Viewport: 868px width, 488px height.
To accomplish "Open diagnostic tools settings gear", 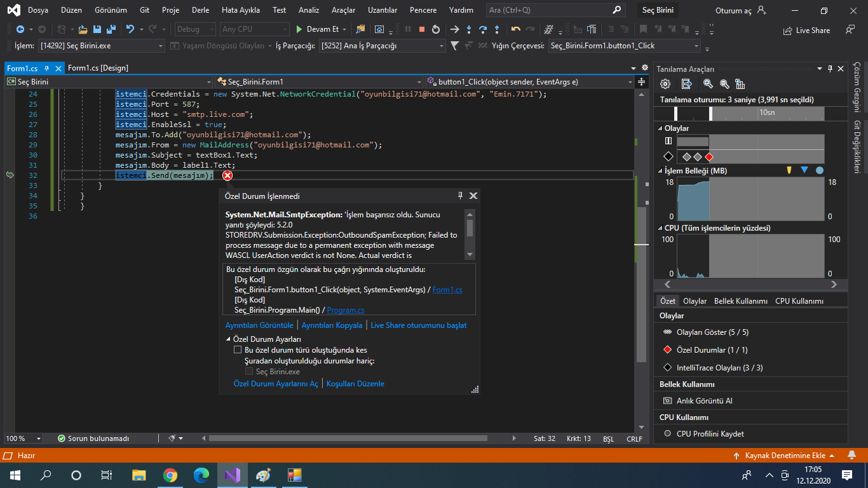I will [x=665, y=84].
